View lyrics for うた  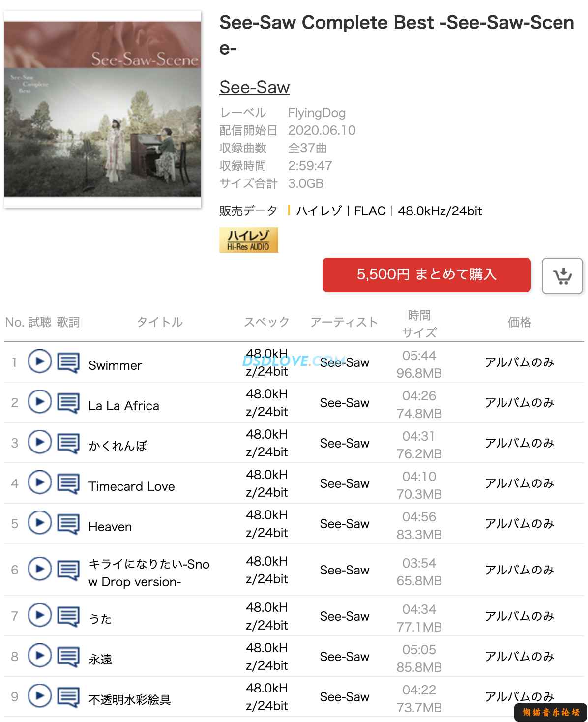68,617
